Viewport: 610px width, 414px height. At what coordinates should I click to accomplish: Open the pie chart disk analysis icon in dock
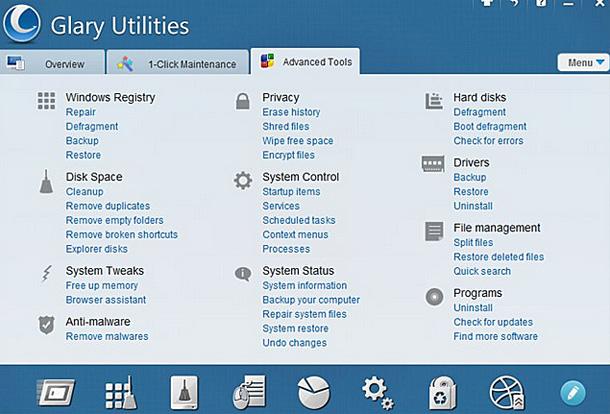pos(314,393)
